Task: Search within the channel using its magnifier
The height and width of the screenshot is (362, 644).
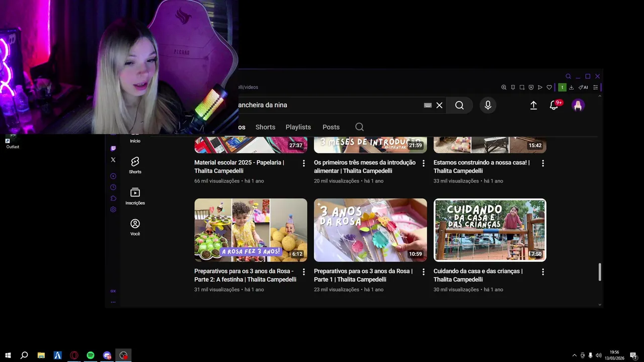Action: tap(359, 127)
